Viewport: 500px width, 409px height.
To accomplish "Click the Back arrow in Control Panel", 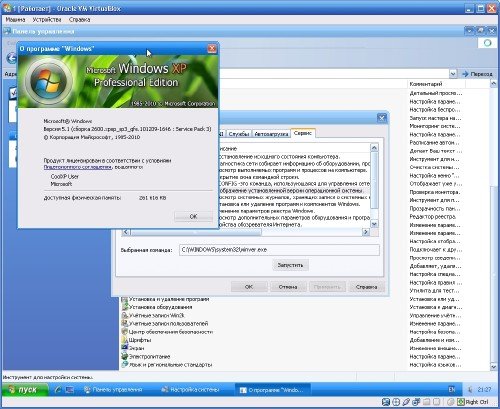I will pyautogui.click(x=12, y=59).
